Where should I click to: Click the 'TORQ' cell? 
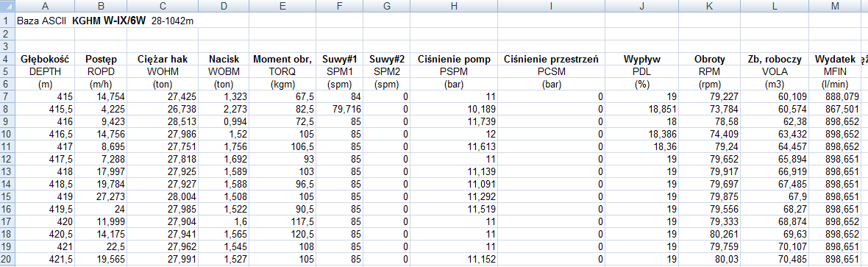[282, 71]
